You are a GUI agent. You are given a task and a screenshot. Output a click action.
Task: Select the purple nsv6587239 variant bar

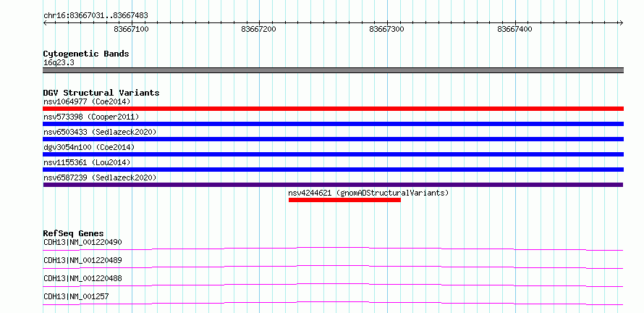tap(333, 185)
